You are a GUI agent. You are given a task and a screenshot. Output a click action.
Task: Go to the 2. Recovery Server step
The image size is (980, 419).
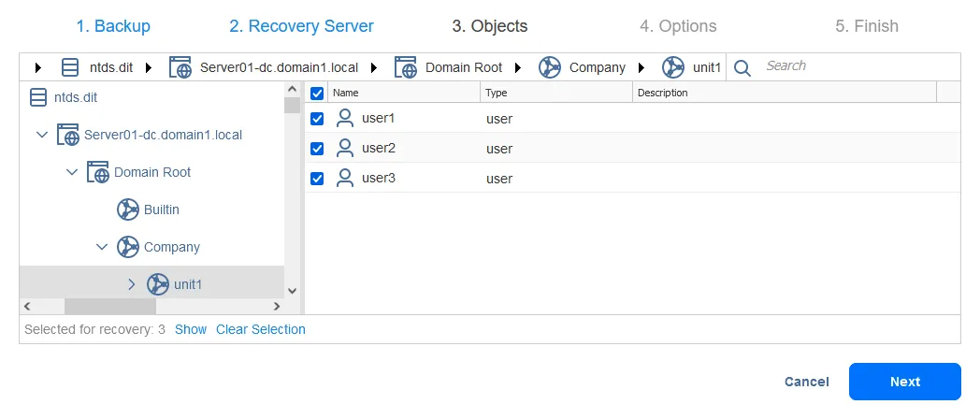point(301,26)
